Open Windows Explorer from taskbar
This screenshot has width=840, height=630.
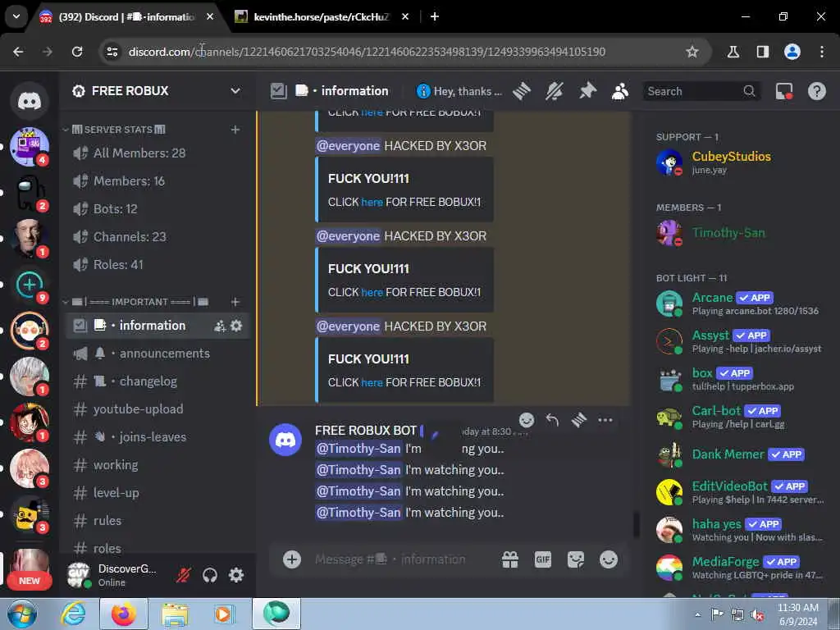(175, 614)
